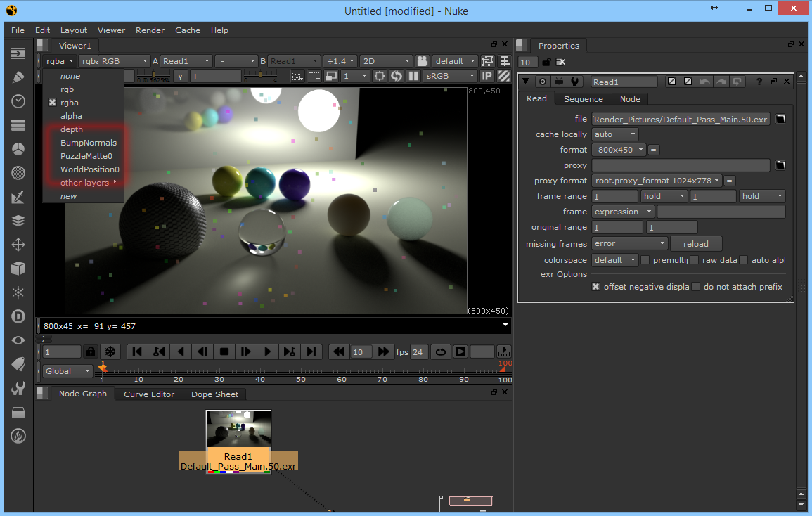The width and height of the screenshot is (812, 516).
Task: Open the Metadata nodes tag icon
Action: point(18,364)
